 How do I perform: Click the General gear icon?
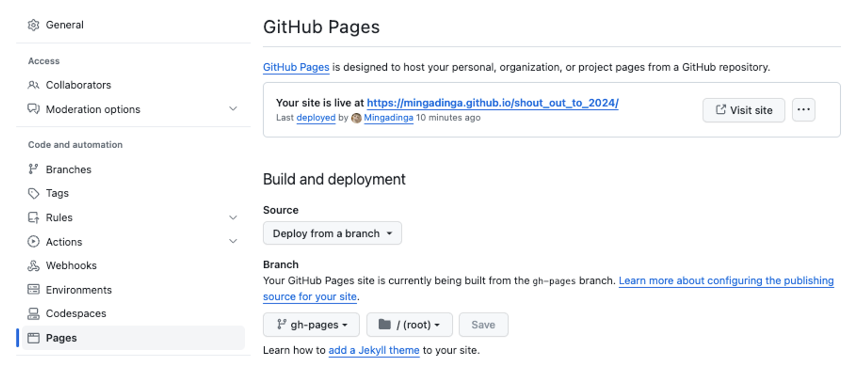[33, 25]
